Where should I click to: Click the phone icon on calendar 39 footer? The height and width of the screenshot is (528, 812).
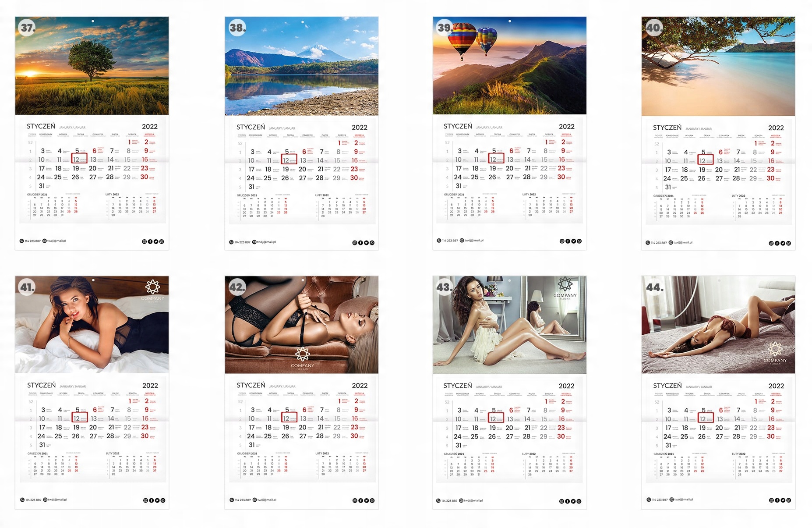[439, 241]
